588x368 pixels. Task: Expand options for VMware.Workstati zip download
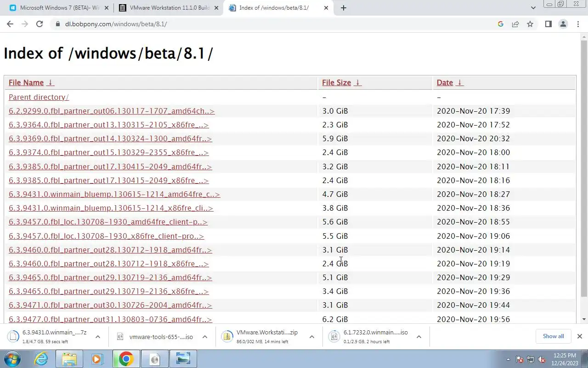pos(312,337)
